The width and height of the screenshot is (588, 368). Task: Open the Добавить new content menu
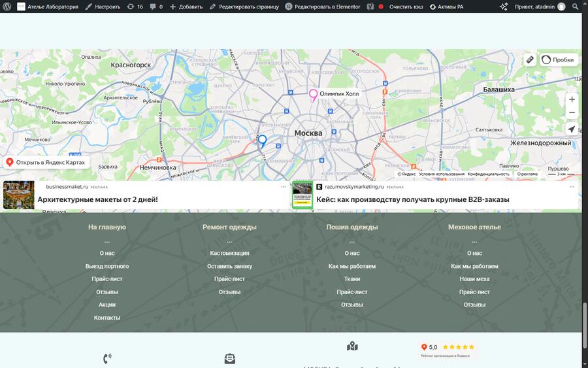pyautogui.click(x=186, y=7)
